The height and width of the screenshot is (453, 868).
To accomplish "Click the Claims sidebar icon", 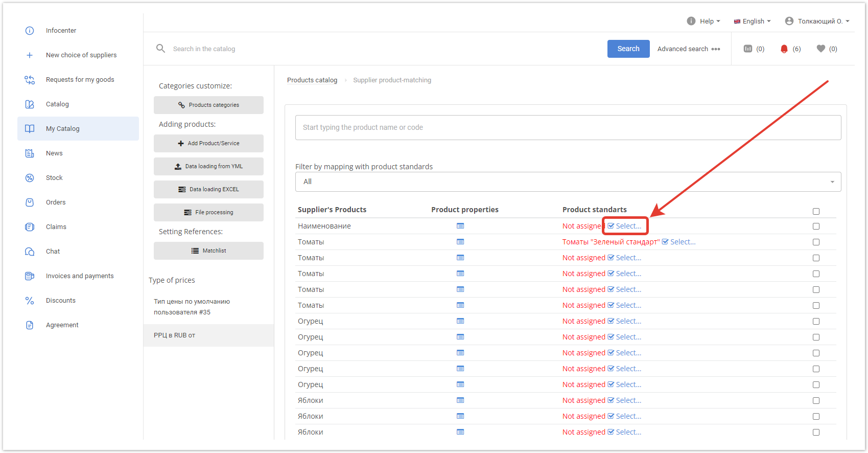I will (x=30, y=227).
